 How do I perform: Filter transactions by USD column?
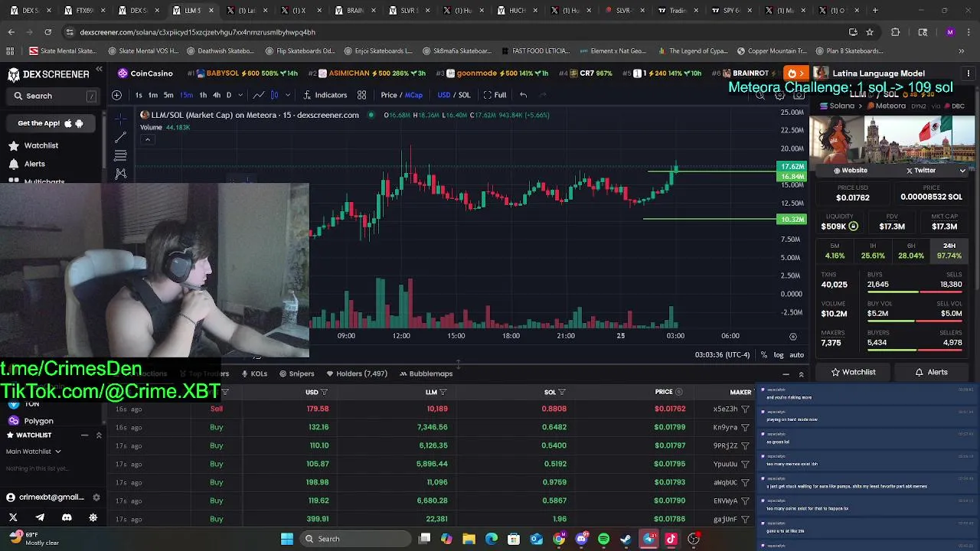(324, 392)
